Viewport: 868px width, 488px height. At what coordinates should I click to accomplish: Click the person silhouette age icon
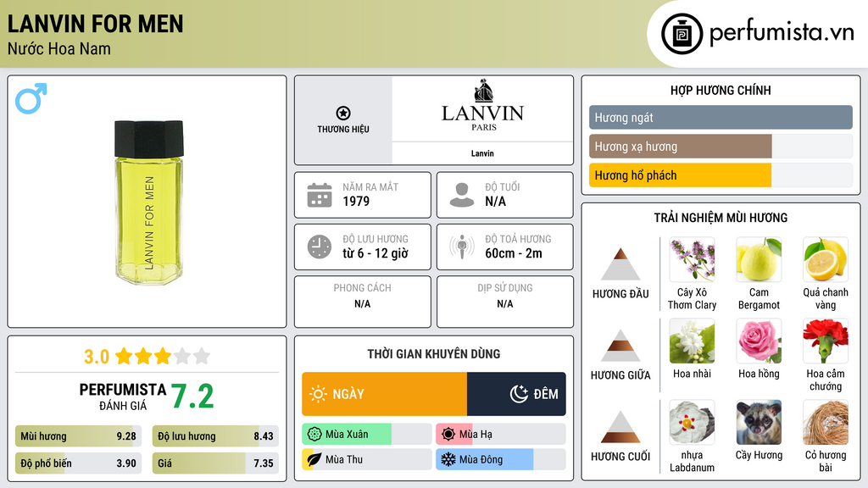click(x=462, y=195)
